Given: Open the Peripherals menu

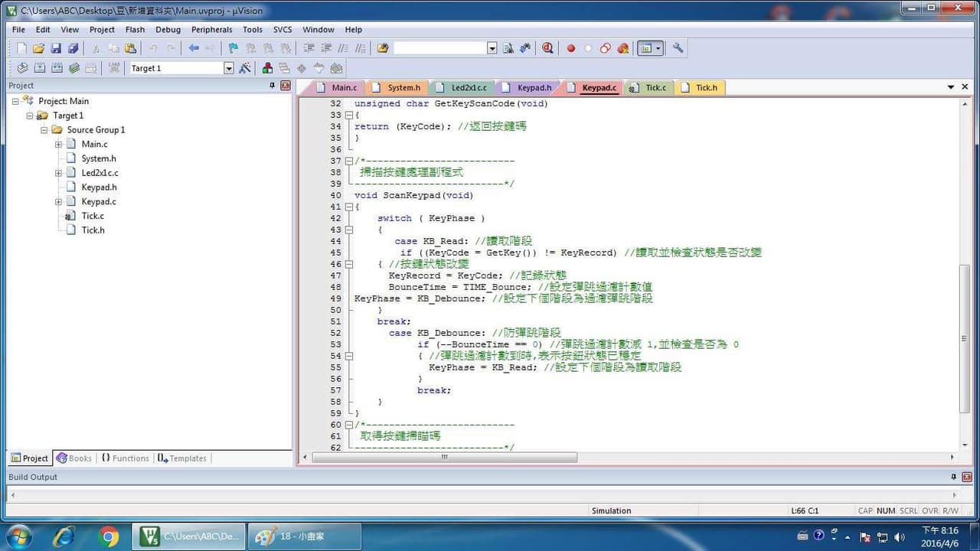Looking at the screenshot, I should (x=211, y=30).
